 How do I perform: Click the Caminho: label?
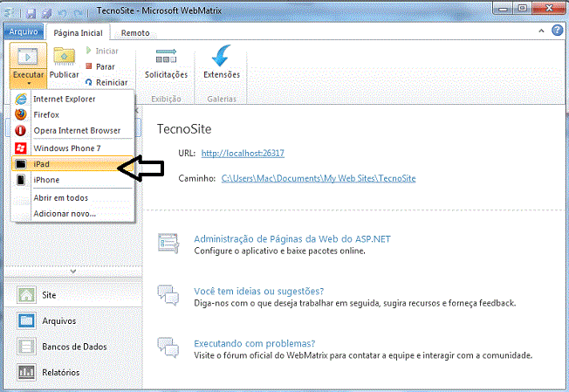click(x=197, y=178)
